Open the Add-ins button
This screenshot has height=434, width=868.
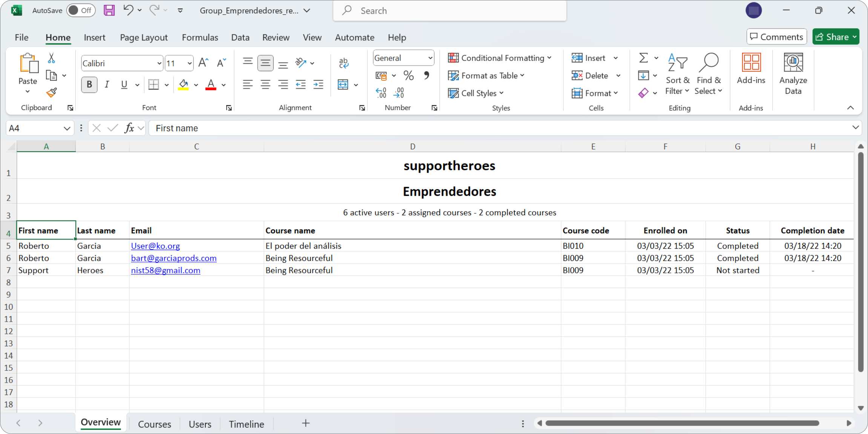tap(751, 69)
